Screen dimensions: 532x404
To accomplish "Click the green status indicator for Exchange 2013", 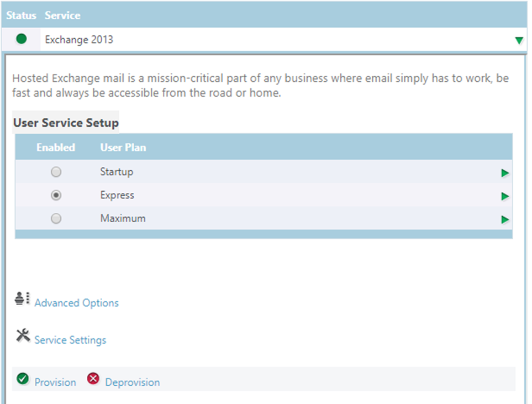I will coord(22,39).
